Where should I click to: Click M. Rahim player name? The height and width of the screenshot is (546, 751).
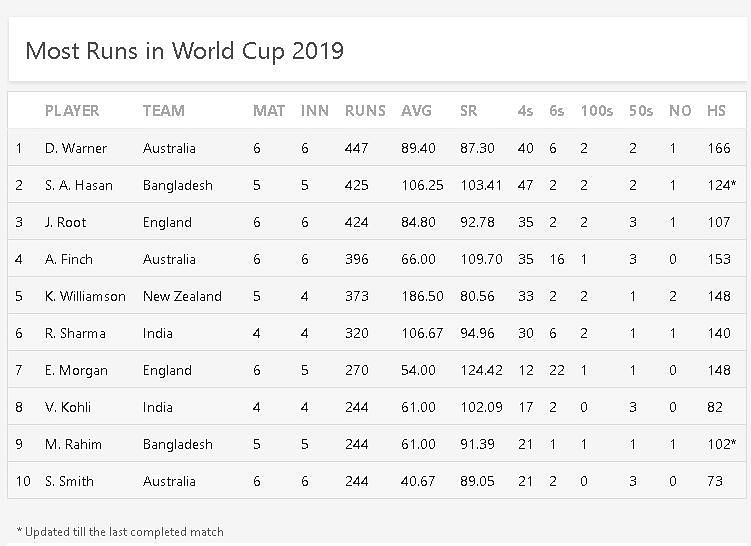[74, 444]
